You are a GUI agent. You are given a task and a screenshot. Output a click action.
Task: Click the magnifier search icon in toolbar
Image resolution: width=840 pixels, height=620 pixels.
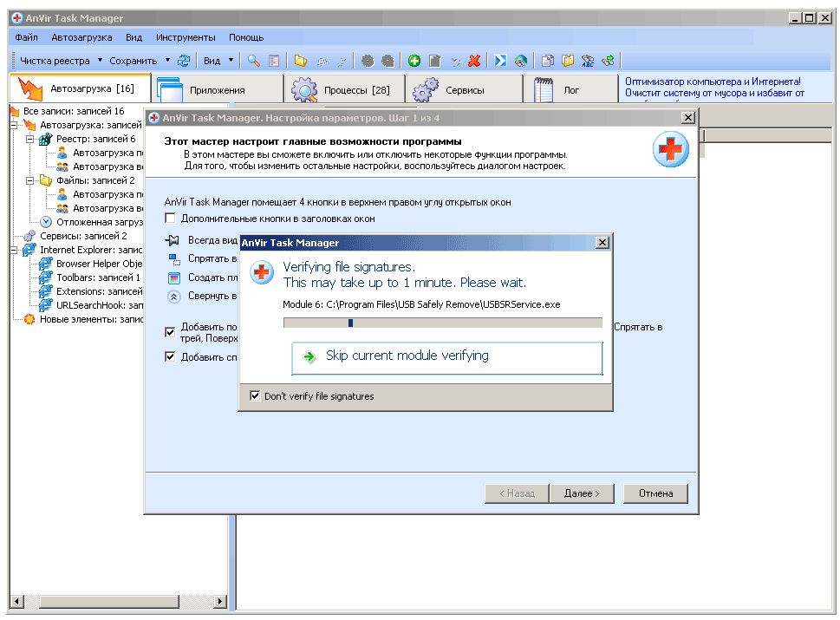253,61
